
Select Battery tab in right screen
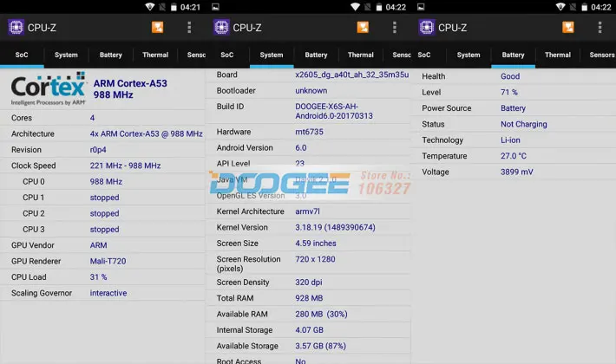(x=513, y=55)
